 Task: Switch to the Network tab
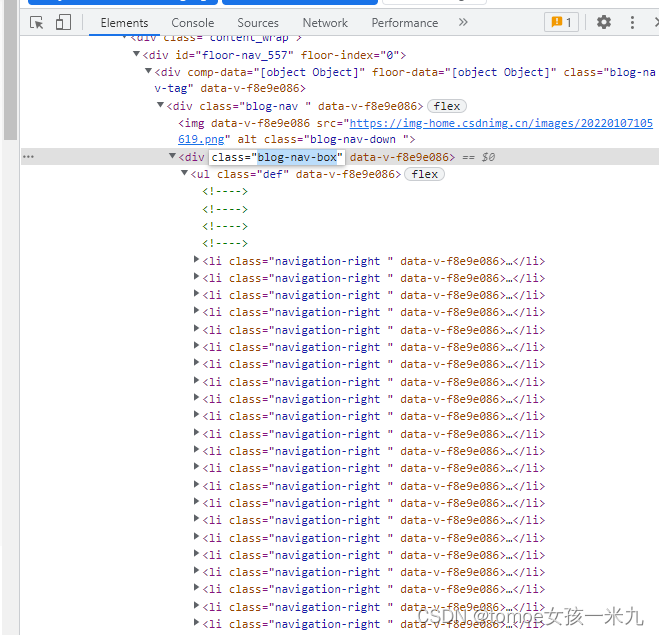(325, 23)
